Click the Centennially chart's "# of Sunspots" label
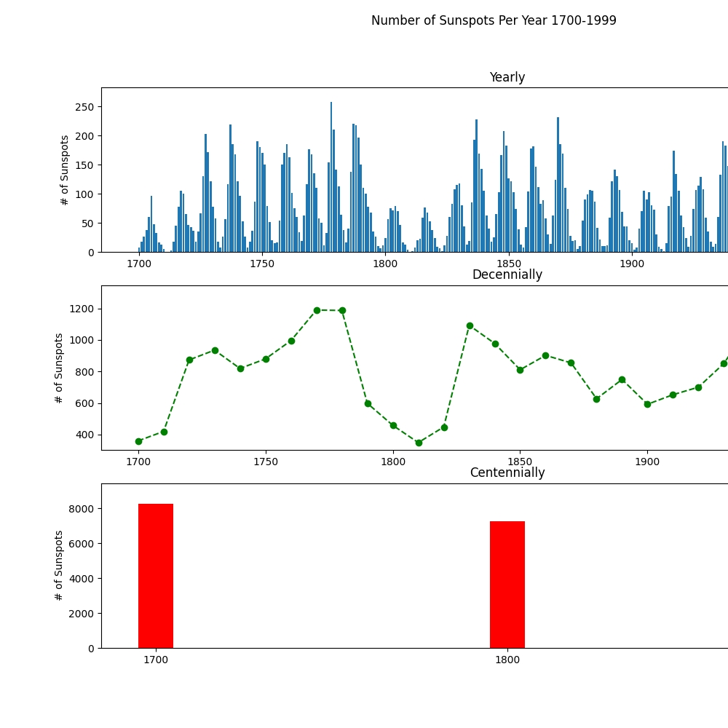Image resolution: width=728 pixels, height=728 pixels. click(x=60, y=565)
